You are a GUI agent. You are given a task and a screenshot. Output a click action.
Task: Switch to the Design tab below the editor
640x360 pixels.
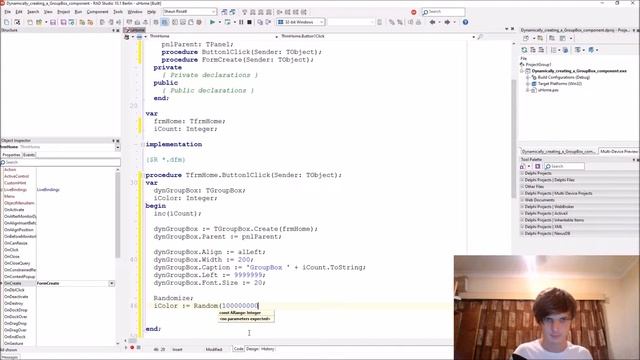coord(252,349)
